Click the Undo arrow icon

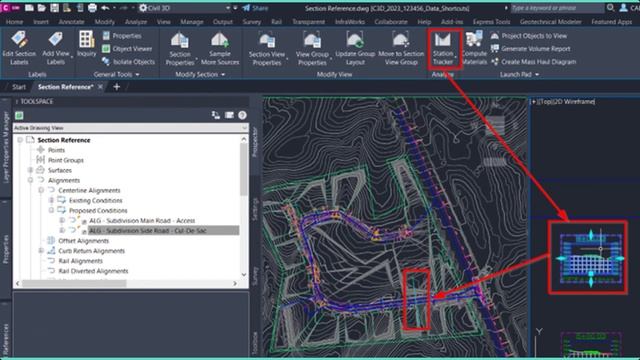click(x=105, y=8)
